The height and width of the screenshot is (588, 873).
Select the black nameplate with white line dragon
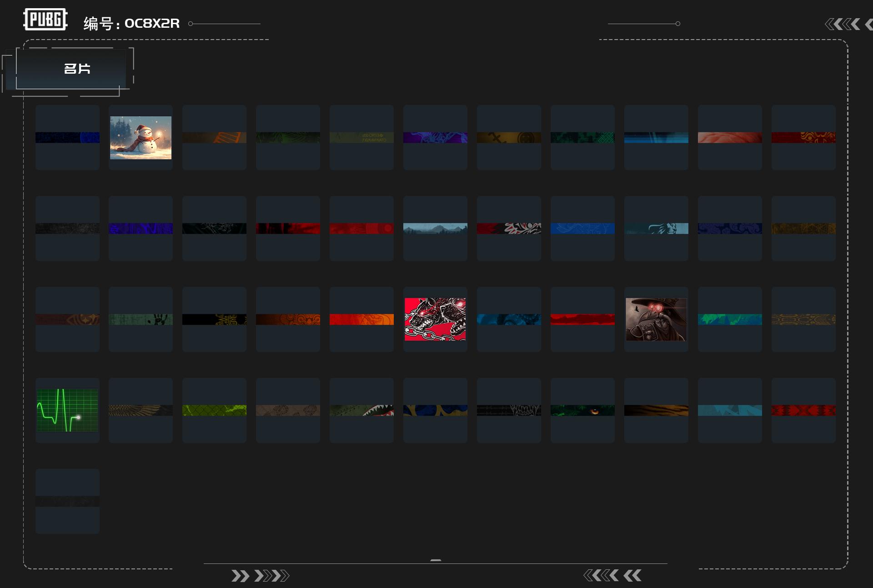tap(214, 228)
